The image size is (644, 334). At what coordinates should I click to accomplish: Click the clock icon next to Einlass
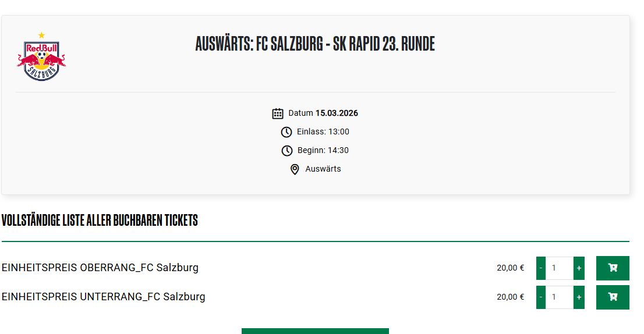286,132
